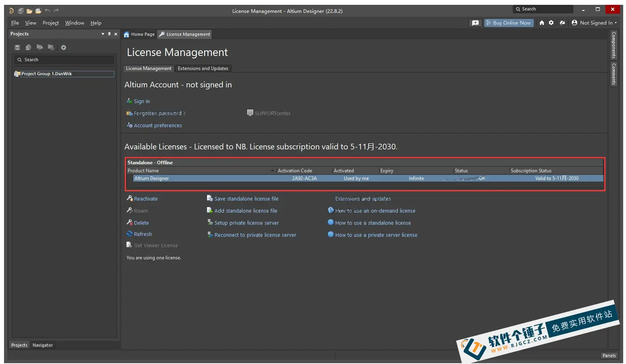The width and height of the screenshot is (626, 364).
Task: Select the License Management sub-tab
Action: pyautogui.click(x=149, y=68)
